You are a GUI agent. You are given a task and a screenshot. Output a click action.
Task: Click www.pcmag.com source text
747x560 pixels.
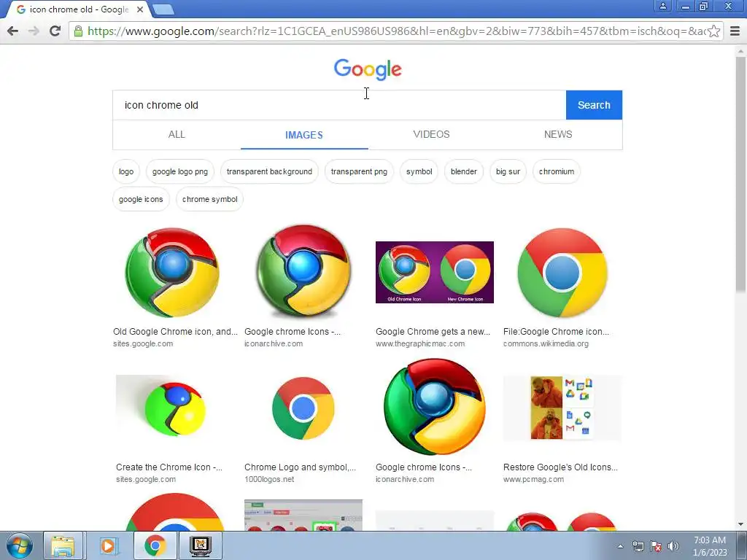click(x=533, y=480)
